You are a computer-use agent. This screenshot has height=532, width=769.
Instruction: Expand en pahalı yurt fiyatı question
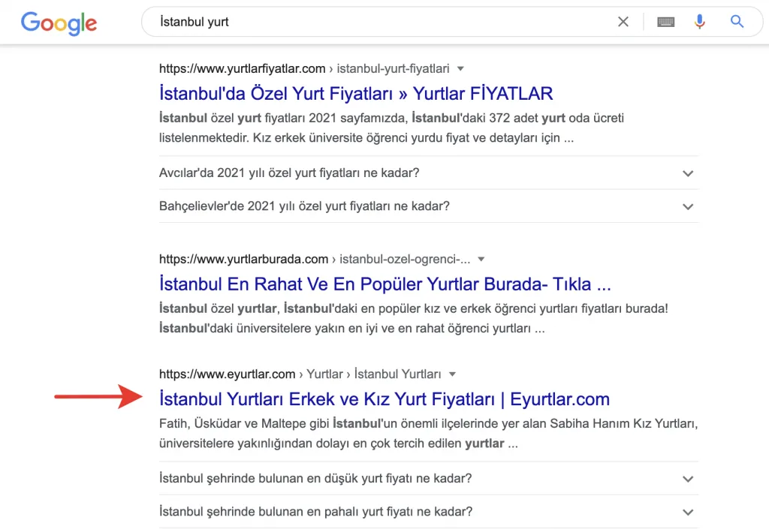(x=429, y=512)
